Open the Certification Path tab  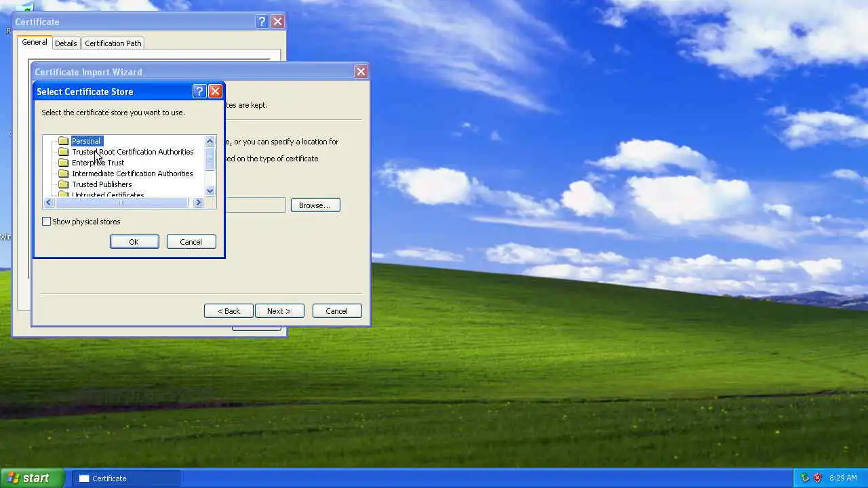113,43
